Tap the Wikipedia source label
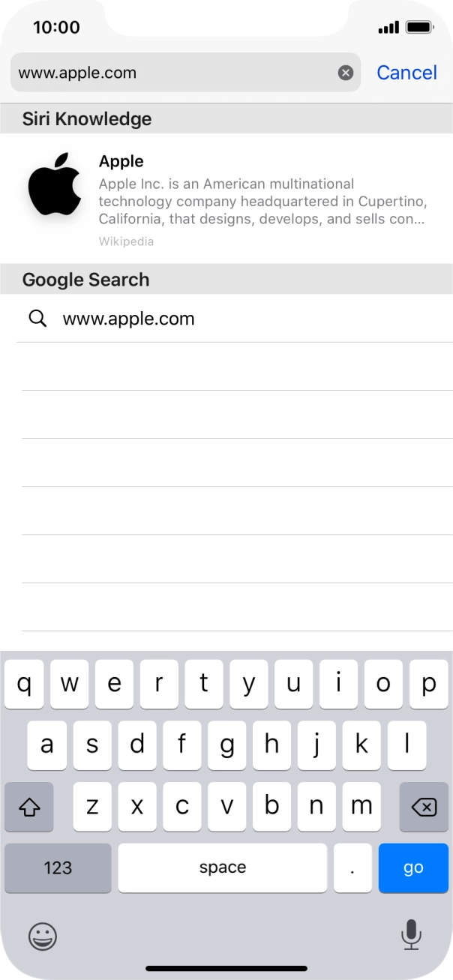 click(126, 241)
